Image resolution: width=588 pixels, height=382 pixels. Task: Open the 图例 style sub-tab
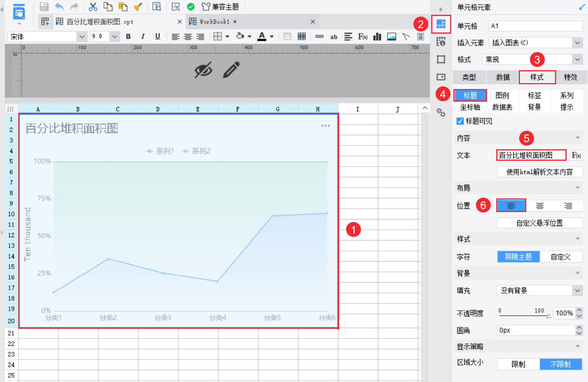pyautogui.click(x=502, y=95)
